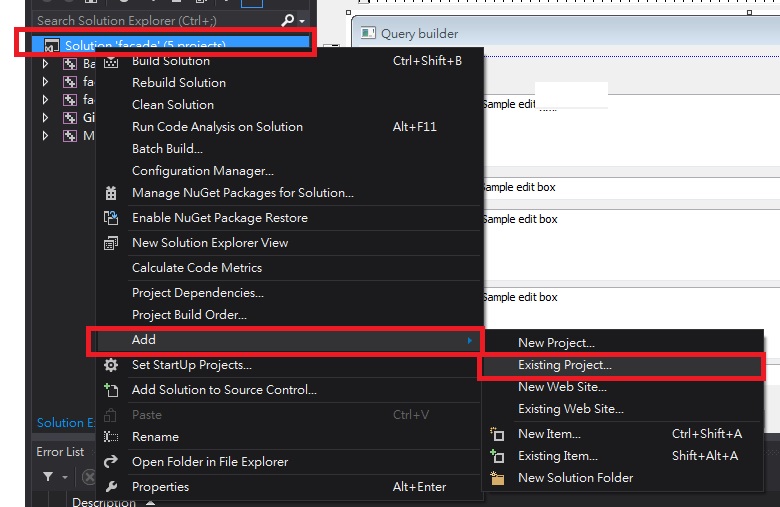
Task: Click the Error List filter funnel icon
Action: 48,477
